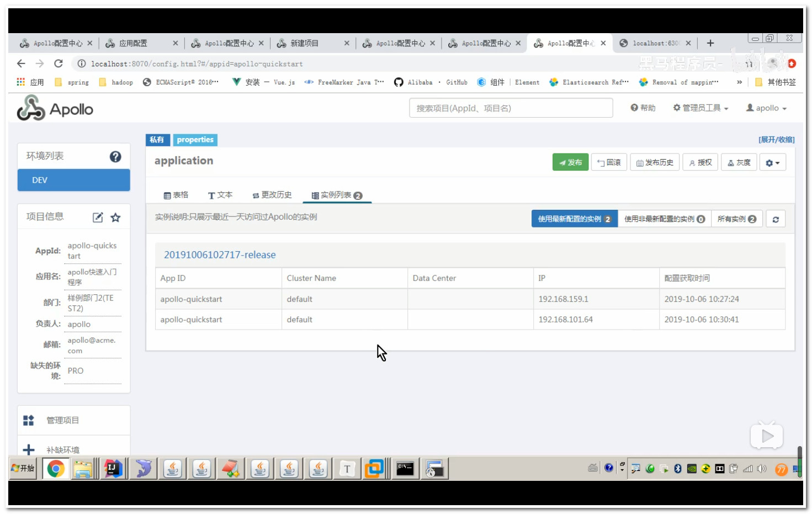Click 补缺环境 in the sidebar
This screenshot has width=812, height=514.
(x=62, y=449)
